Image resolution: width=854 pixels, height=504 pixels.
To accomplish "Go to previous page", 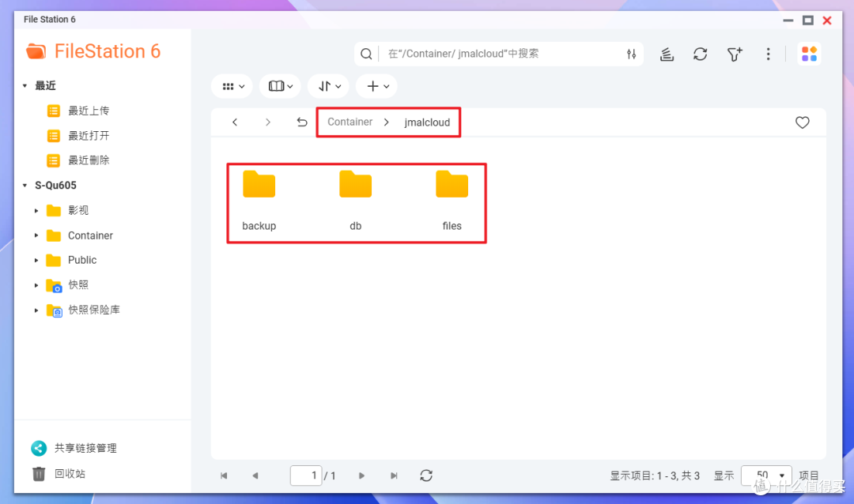I will tap(255, 476).
